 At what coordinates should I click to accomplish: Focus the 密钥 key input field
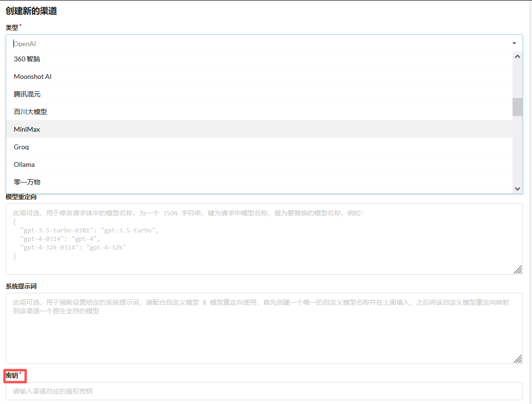[264, 391]
